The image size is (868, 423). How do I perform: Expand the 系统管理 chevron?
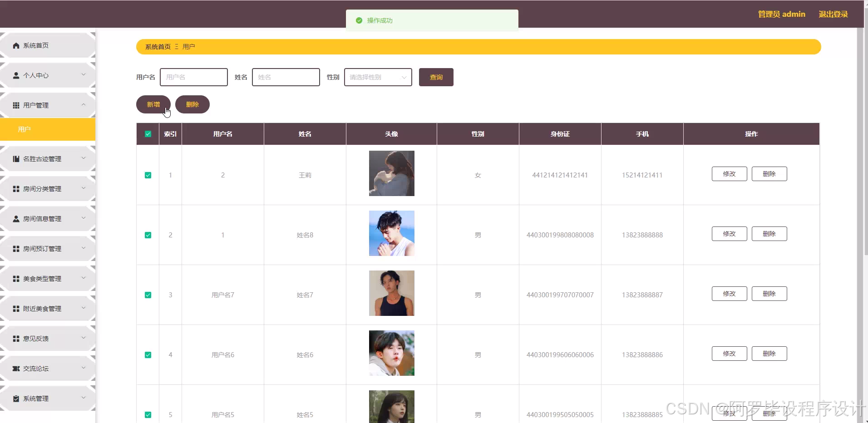click(84, 398)
